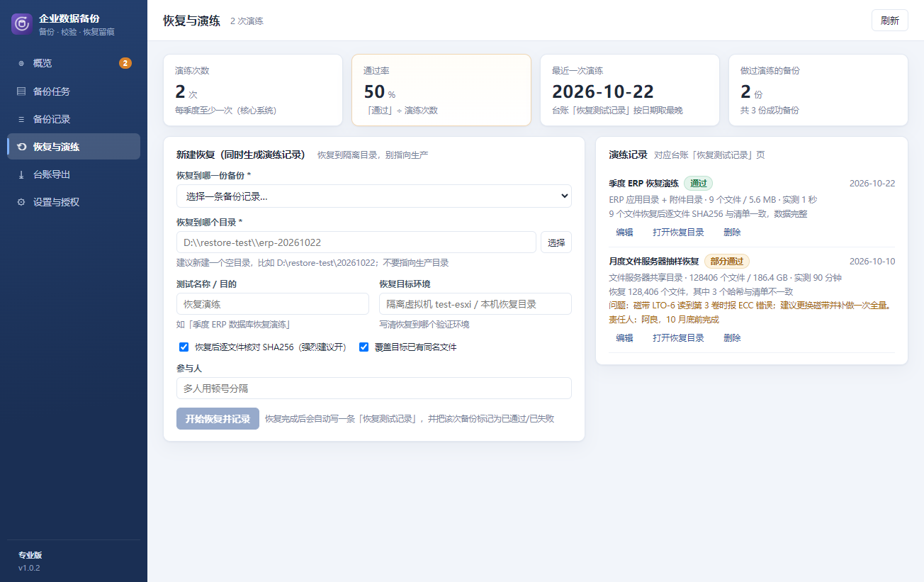Click the 台账导出 download icon

click(x=21, y=174)
